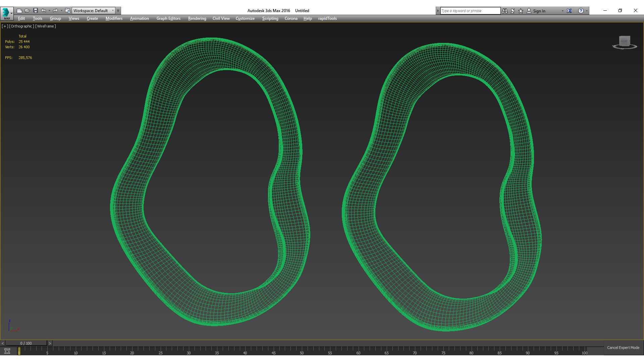
Task: Click the binoculars search icon
Action: [505, 11]
